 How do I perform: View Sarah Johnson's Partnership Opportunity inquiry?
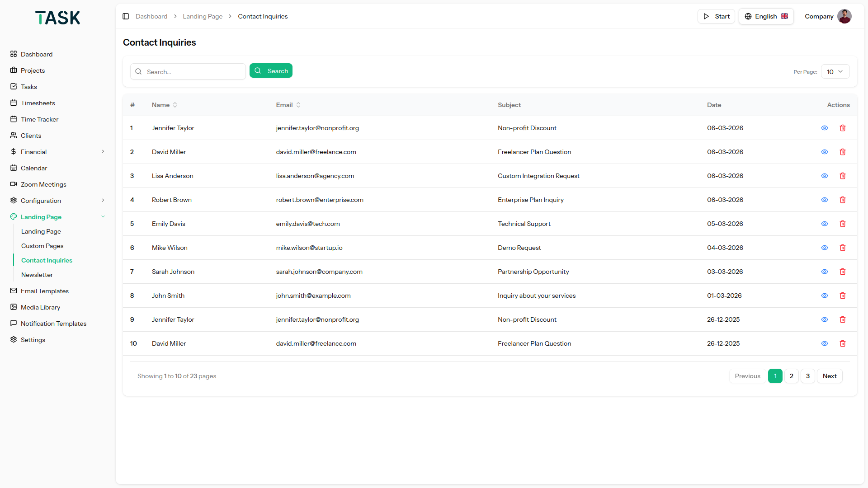pyautogui.click(x=824, y=272)
